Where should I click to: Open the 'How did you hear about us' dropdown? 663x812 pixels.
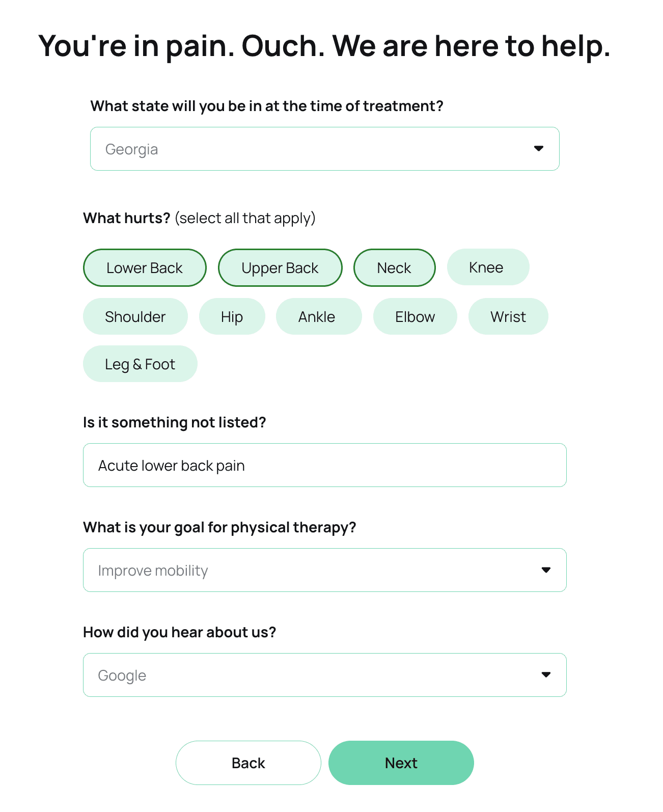point(325,674)
